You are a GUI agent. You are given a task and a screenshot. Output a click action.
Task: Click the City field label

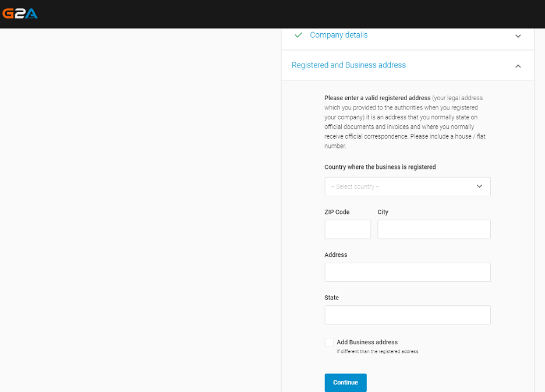383,212
